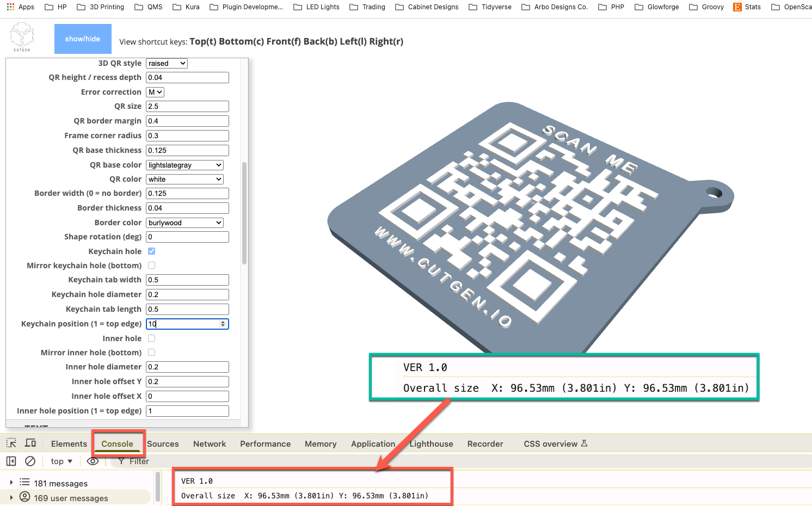Toggle the device toolbar icon
The image size is (812, 506).
[x=30, y=443]
